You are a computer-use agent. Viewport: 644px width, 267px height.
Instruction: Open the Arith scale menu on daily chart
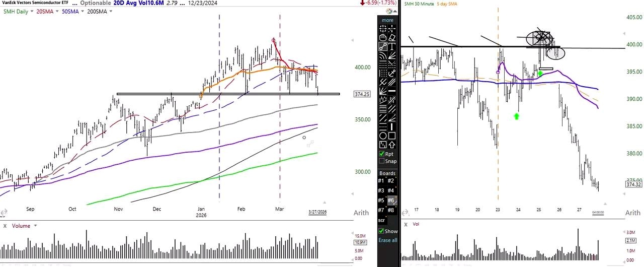[x=361, y=213]
